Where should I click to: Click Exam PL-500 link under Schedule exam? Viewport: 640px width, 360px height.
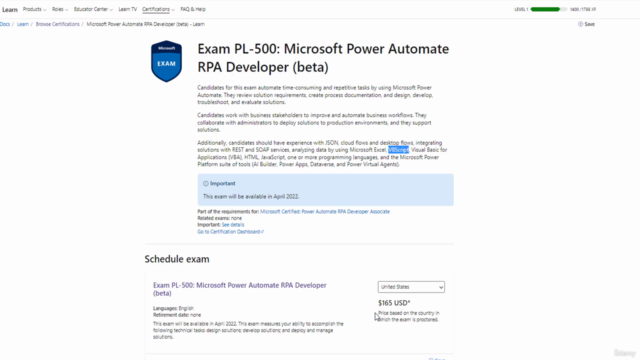(x=240, y=289)
